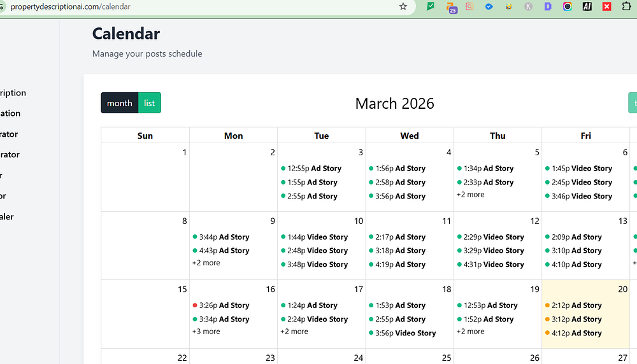
Task: Select the 1:53p Ad Story event
Action: 397,305
